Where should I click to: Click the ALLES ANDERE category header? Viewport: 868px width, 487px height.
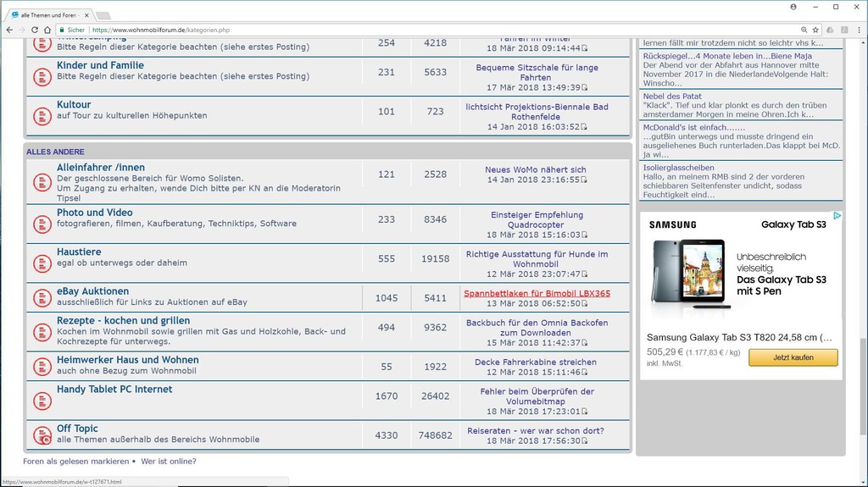pos(55,152)
